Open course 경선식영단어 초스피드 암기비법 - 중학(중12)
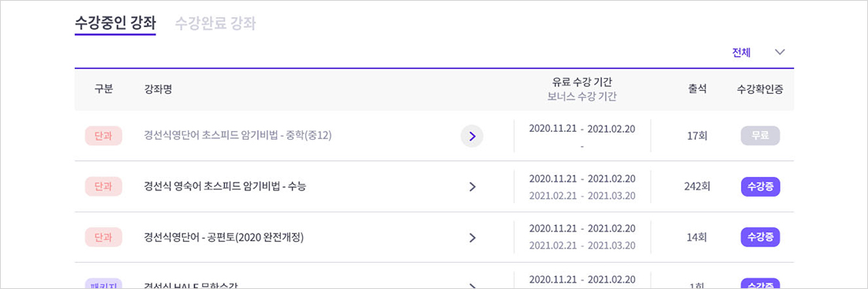This screenshot has width=868, height=289. [238, 136]
